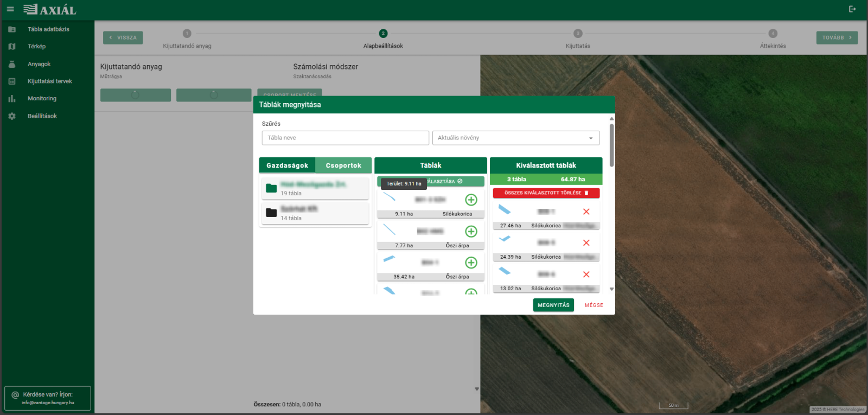Select step 2 Alapbeállítások circle

pos(383,33)
